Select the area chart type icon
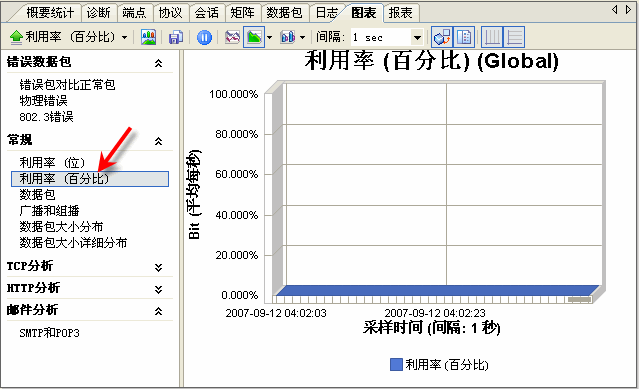Screen dimensions: 639x389 point(254,37)
